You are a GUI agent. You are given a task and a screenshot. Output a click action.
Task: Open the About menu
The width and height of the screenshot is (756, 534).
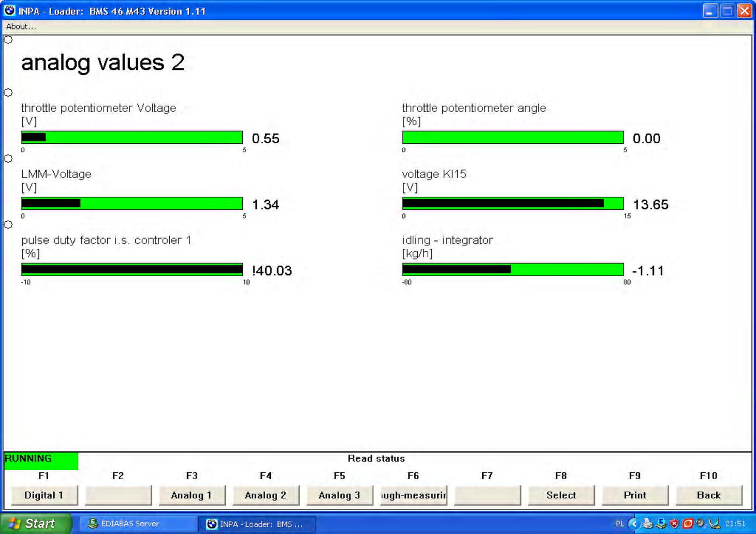(x=21, y=27)
